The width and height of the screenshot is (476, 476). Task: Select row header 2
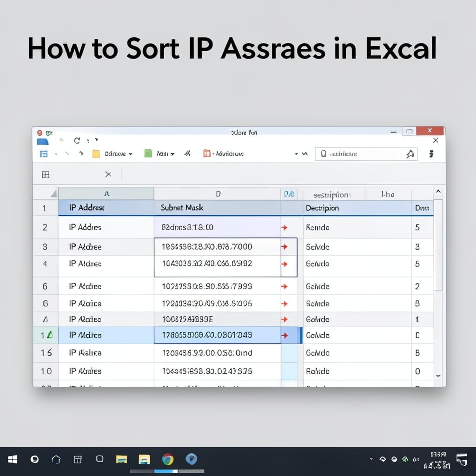coord(45,227)
